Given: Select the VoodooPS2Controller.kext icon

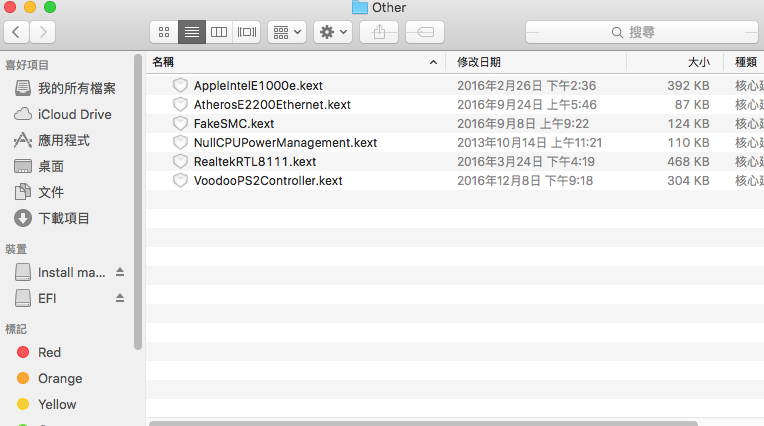Looking at the screenshot, I should [180, 180].
